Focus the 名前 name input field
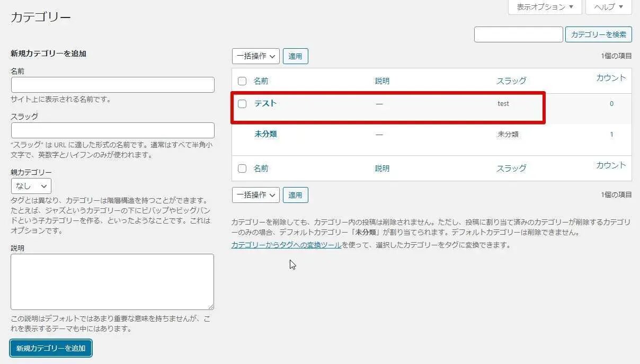 click(x=112, y=85)
